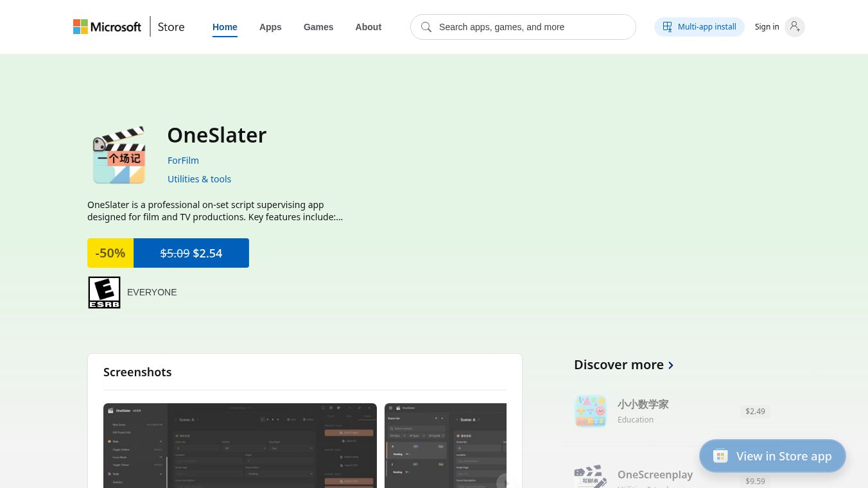Click View in Store app button
This screenshot has width=868, height=488.
coord(772,456)
